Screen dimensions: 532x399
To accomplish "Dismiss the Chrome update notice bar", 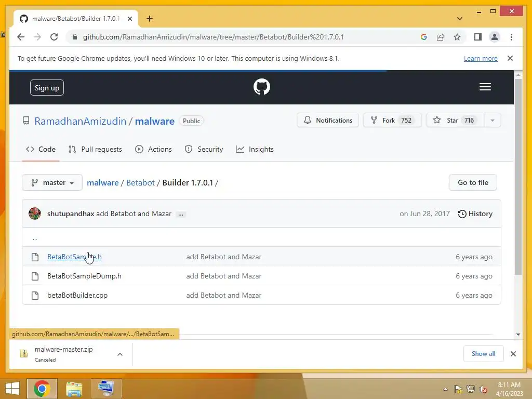I will point(510,58).
